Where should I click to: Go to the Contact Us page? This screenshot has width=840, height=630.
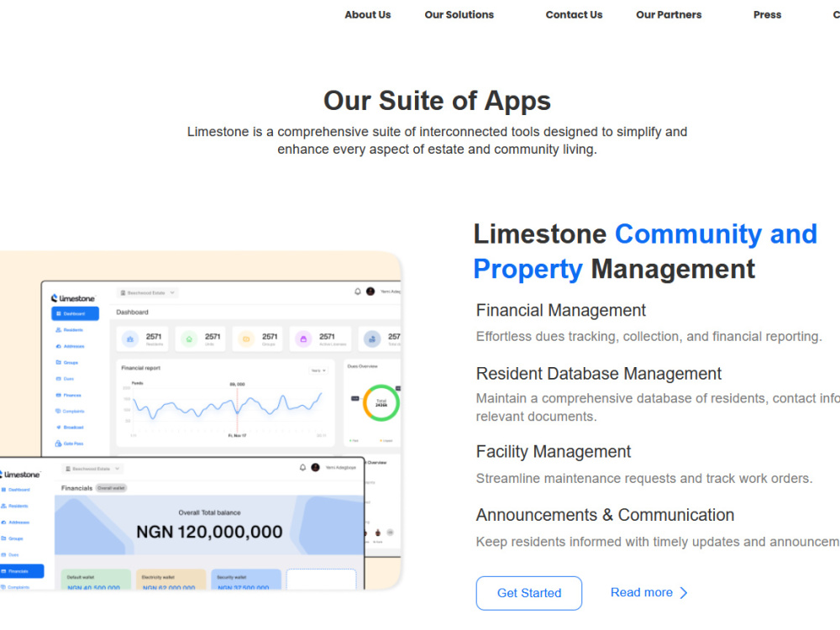pyautogui.click(x=574, y=15)
